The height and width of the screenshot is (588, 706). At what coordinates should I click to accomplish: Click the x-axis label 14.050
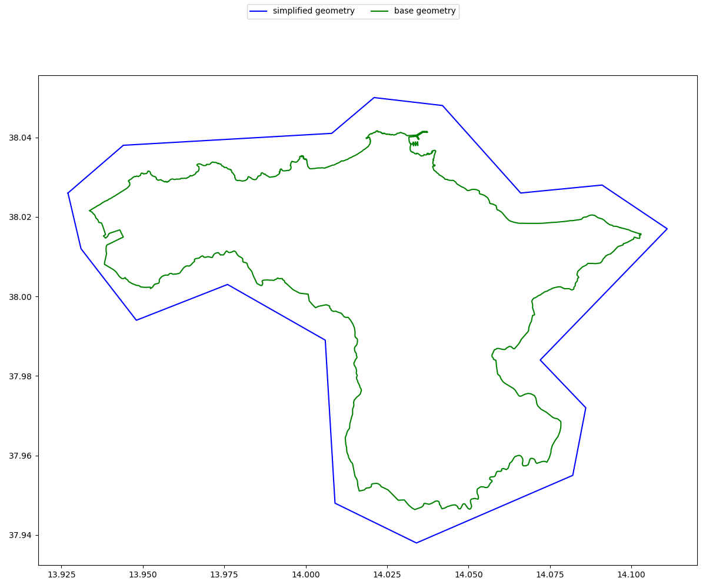pos(468,574)
